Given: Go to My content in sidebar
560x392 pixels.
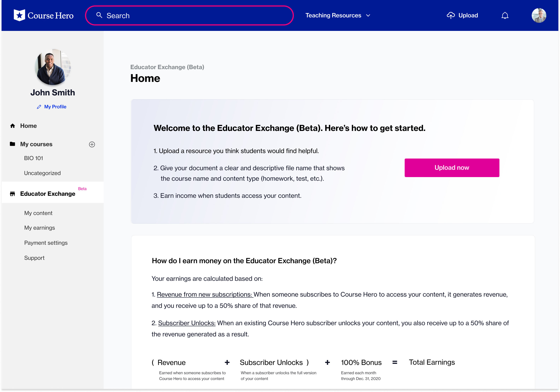Looking at the screenshot, I should click(x=38, y=213).
